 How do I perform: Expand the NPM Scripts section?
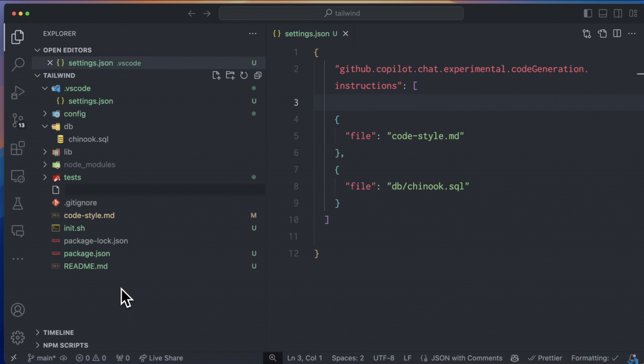click(65, 345)
